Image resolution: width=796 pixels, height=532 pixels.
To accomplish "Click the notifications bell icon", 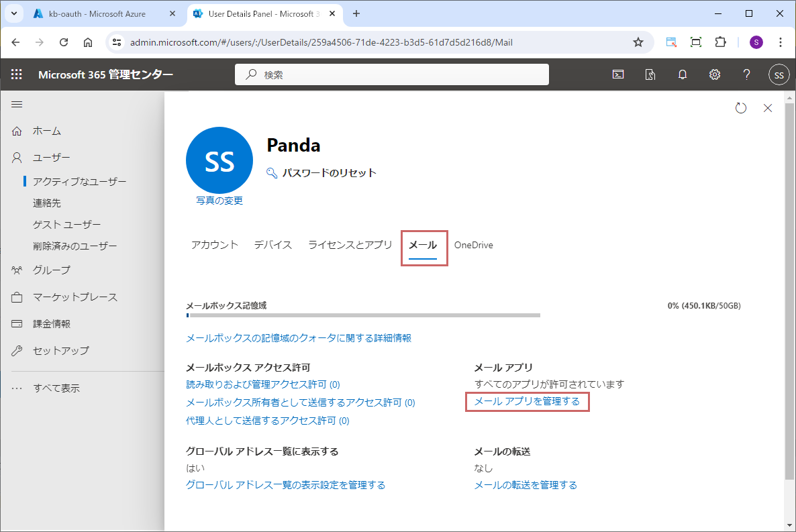I will coord(683,74).
